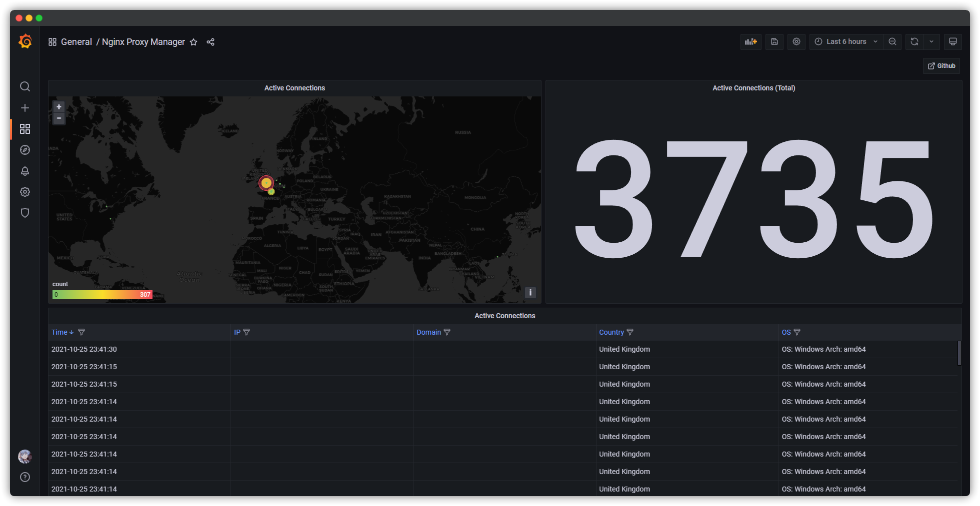980x506 pixels.
Task: Save the dashboard with the disk icon
Action: pyautogui.click(x=774, y=41)
